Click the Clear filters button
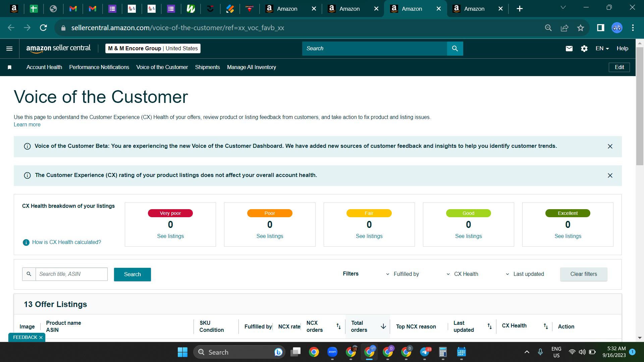 point(584,274)
